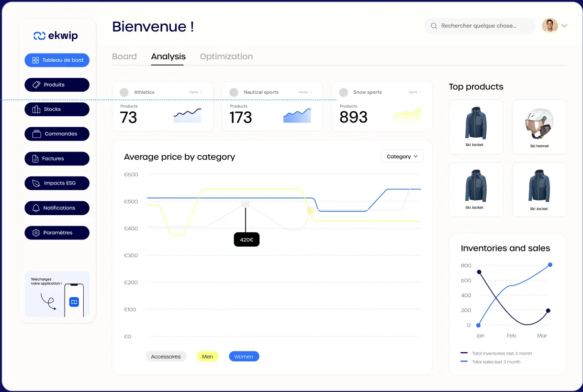583x392 pixels.
Task: Open the Ski helmet product thumbnail
Action: tap(539, 127)
